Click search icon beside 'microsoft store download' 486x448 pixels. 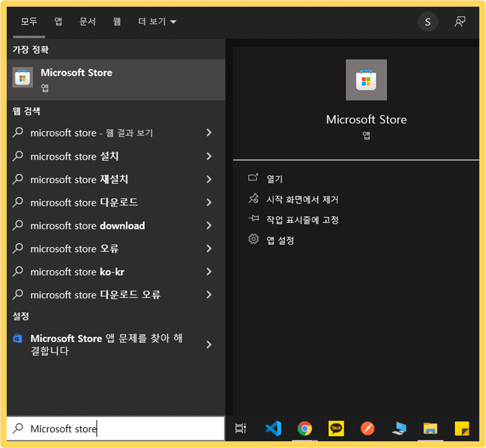[x=18, y=225]
